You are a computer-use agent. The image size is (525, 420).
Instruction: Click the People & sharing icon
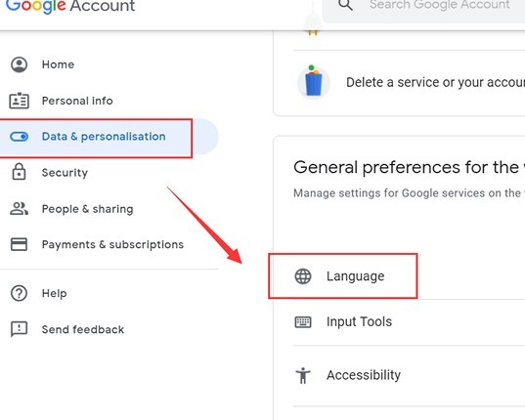click(20, 209)
